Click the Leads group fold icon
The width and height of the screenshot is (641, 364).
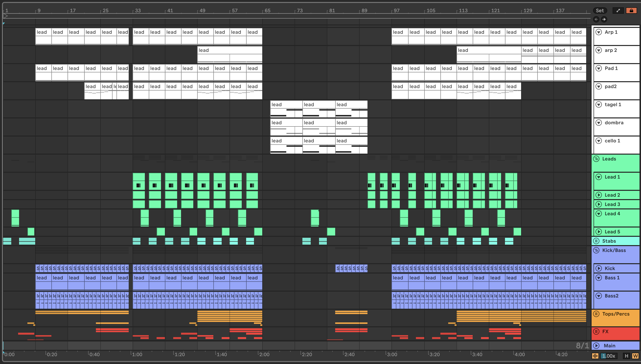point(596,159)
